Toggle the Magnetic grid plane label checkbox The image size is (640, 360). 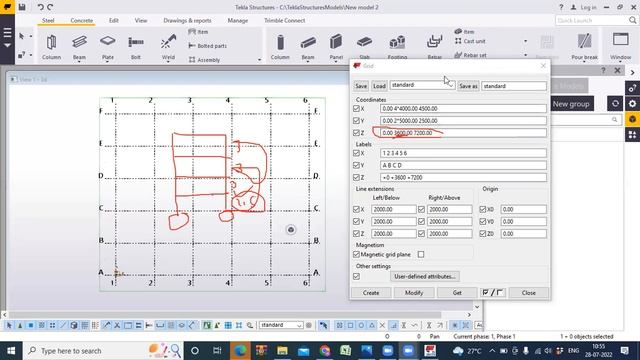356,254
